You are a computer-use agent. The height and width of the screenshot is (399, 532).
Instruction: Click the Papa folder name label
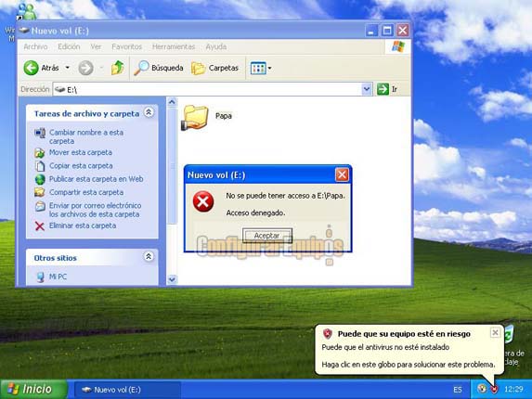pyautogui.click(x=224, y=116)
